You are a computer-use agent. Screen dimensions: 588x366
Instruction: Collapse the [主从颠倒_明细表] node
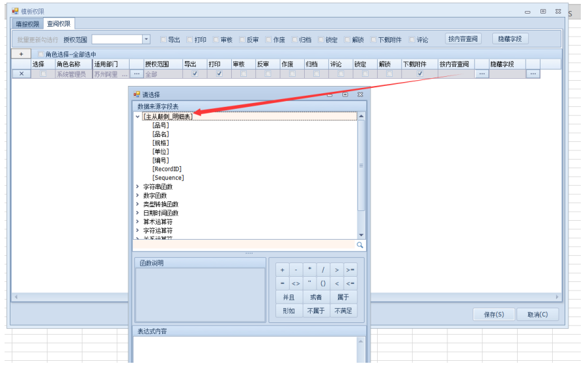point(137,117)
